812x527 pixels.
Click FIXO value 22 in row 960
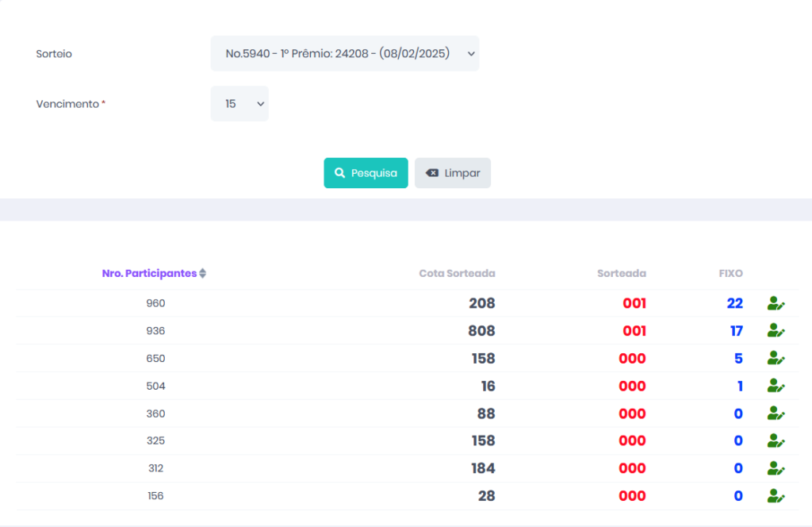point(734,303)
